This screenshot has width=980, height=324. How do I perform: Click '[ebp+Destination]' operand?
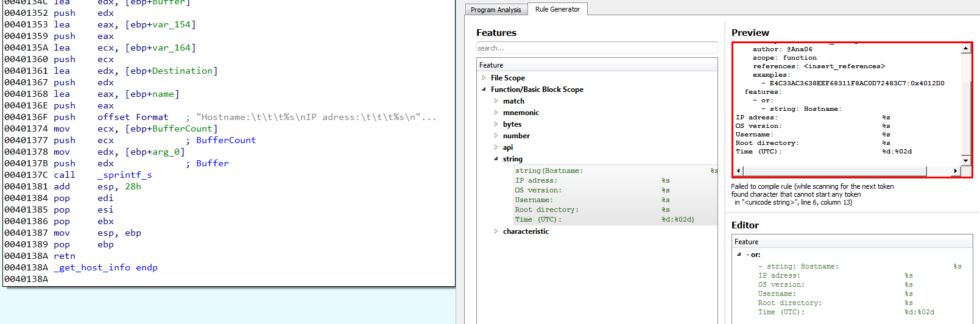click(x=172, y=71)
